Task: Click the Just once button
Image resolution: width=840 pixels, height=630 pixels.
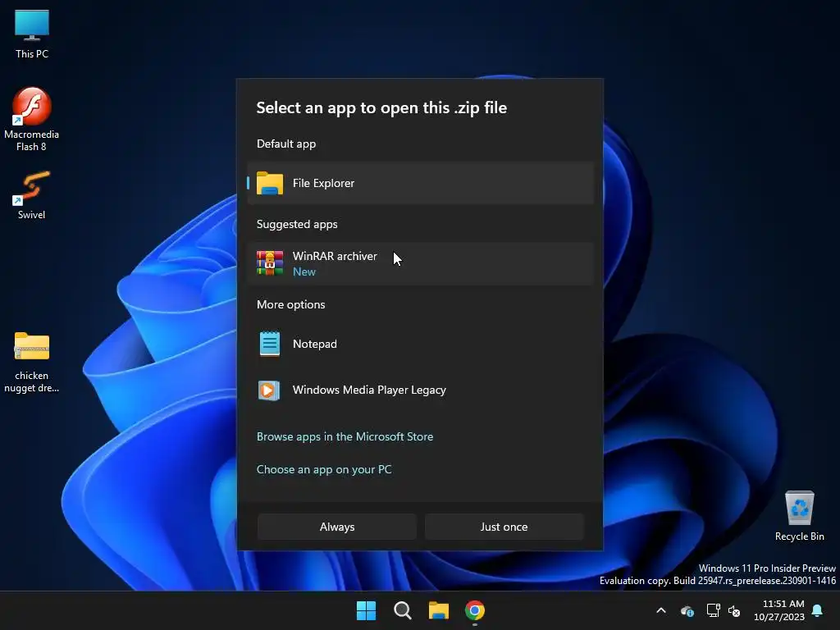Action: [504, 527]
